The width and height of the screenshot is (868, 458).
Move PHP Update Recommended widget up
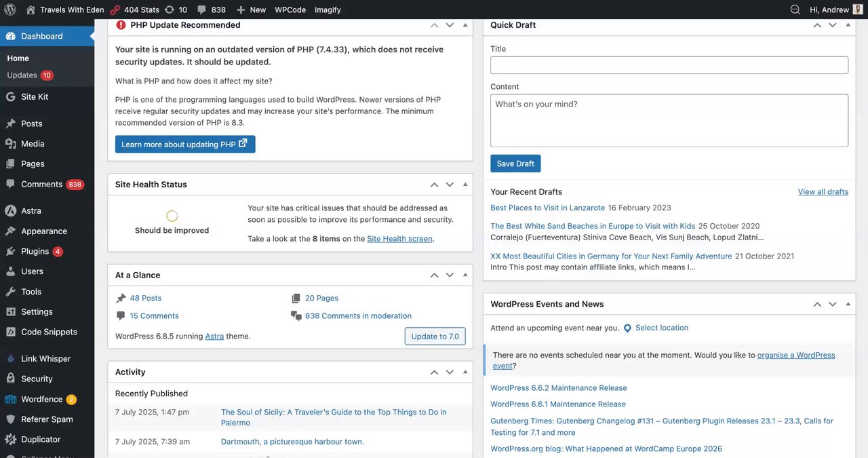pyautogui.click(x=434, y=25)
